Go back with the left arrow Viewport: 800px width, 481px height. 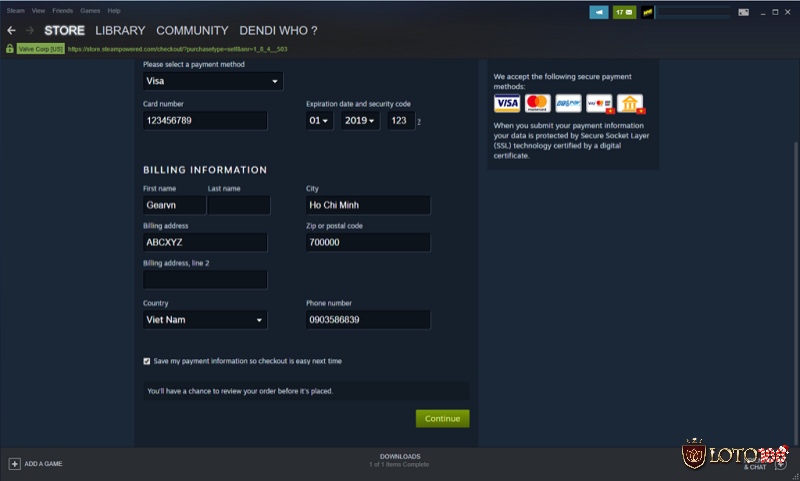[x=11, y=31]
